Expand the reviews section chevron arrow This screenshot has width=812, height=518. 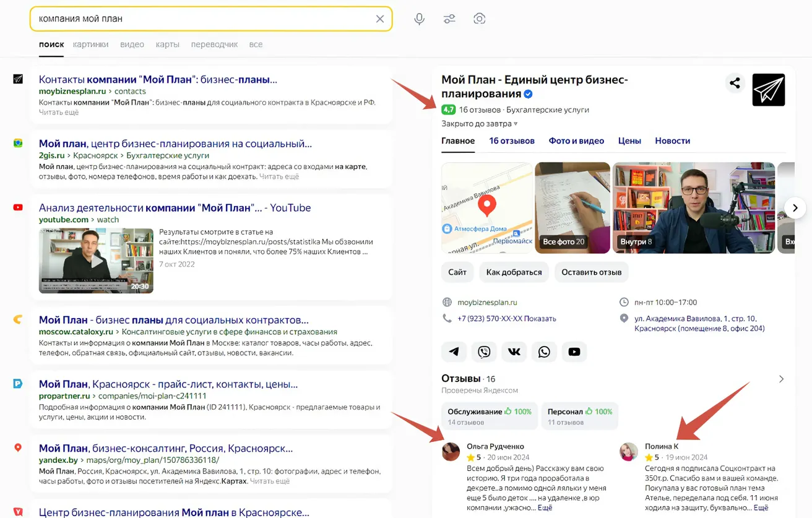(x=781, y=379)
